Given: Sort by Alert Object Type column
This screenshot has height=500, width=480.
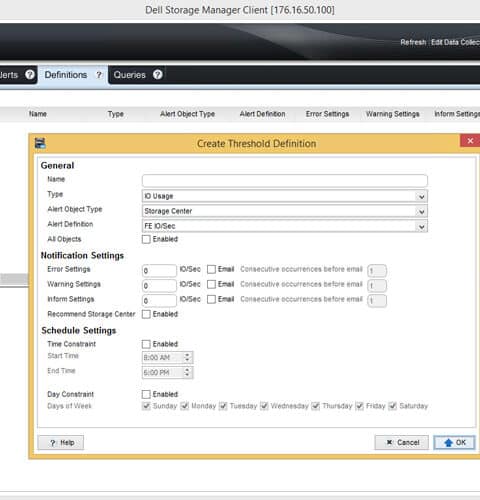Looking at the screenshot, I should click(187, 114).
